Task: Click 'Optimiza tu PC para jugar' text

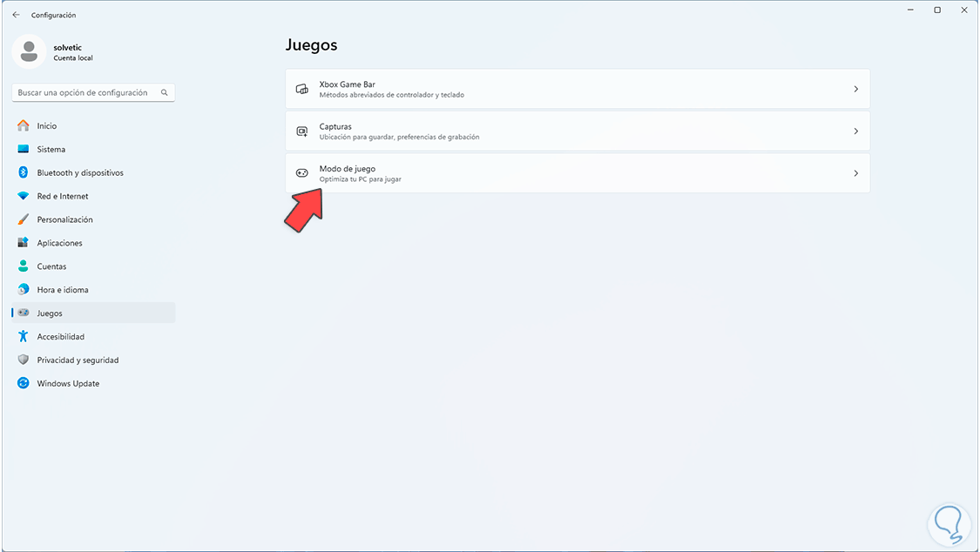Action: (x=360, y=179)
